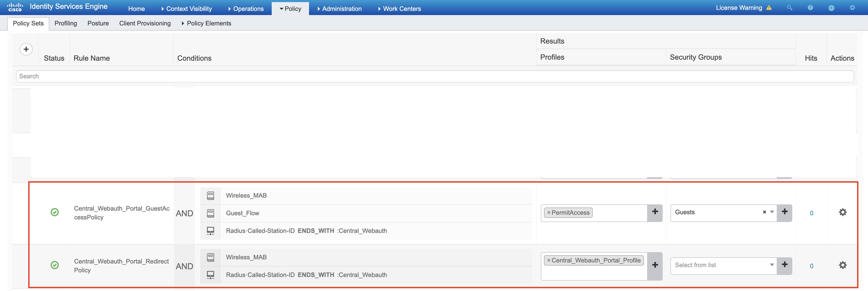This screenshot has height=291, width=868.
Task: Open the settings gear in top header
Action: pos(852,8)
